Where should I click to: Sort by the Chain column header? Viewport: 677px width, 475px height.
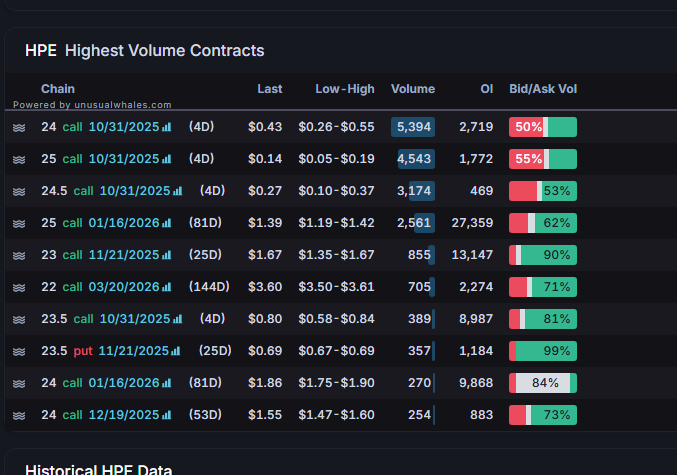[58, 89]
